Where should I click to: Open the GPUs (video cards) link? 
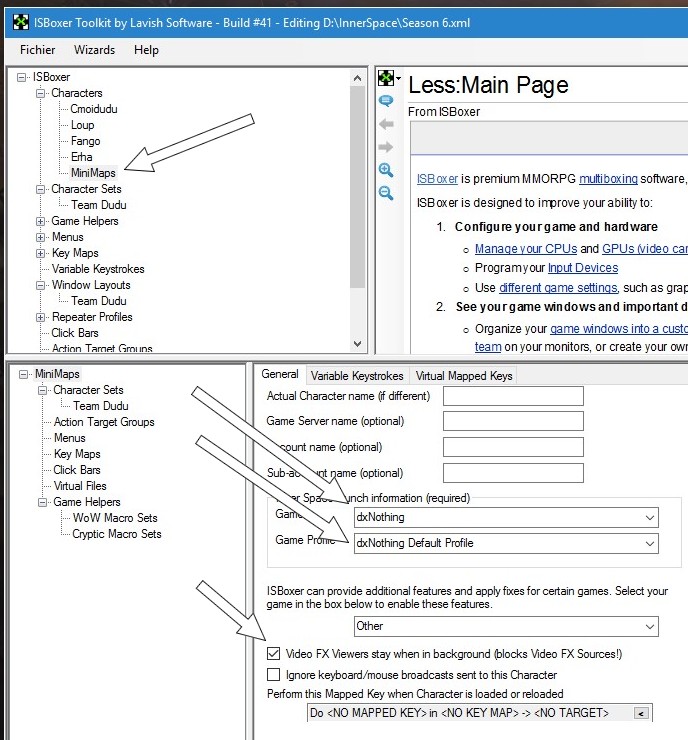coord(645,249)
